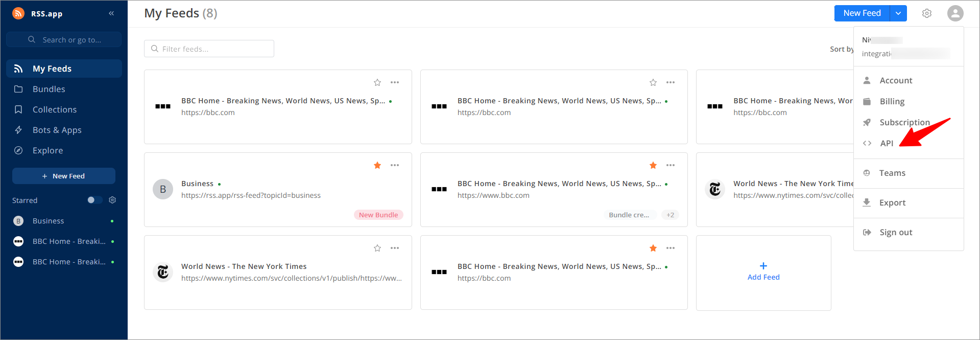Open Starred section settings gear

point(112,200)
